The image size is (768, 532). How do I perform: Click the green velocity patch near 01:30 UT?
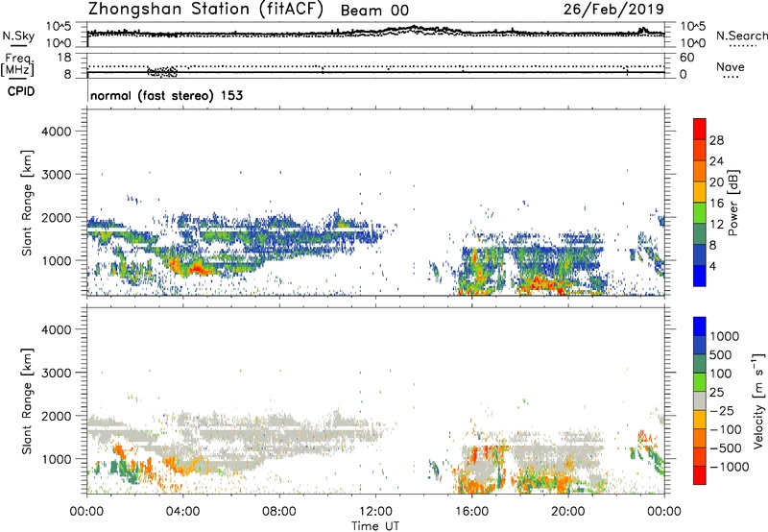(127, 472)
